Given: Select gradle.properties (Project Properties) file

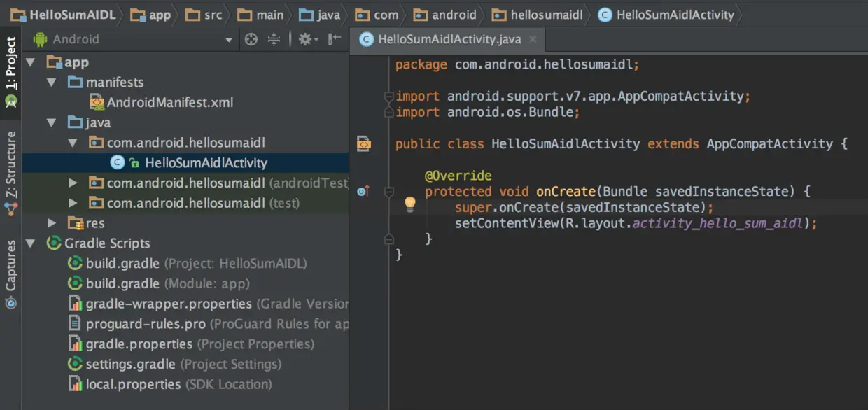Looking at the screenshot, I should tap(199, 344).
